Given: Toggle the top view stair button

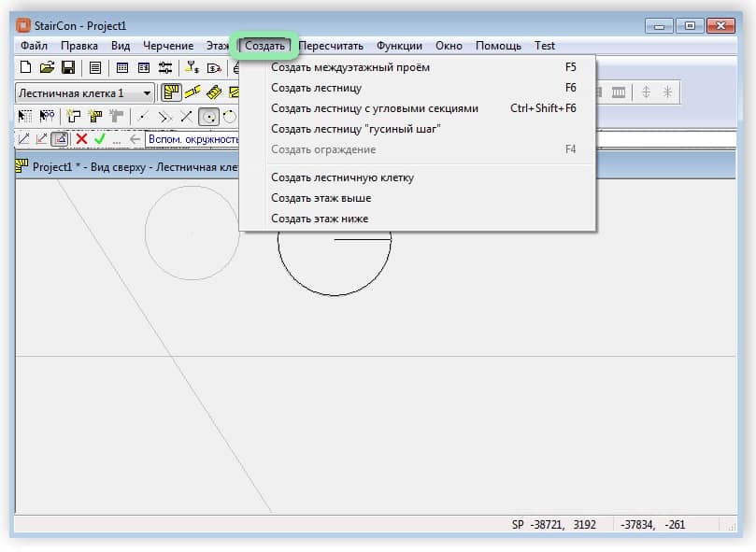Looking at the screenshot, I should click(171, 92).
